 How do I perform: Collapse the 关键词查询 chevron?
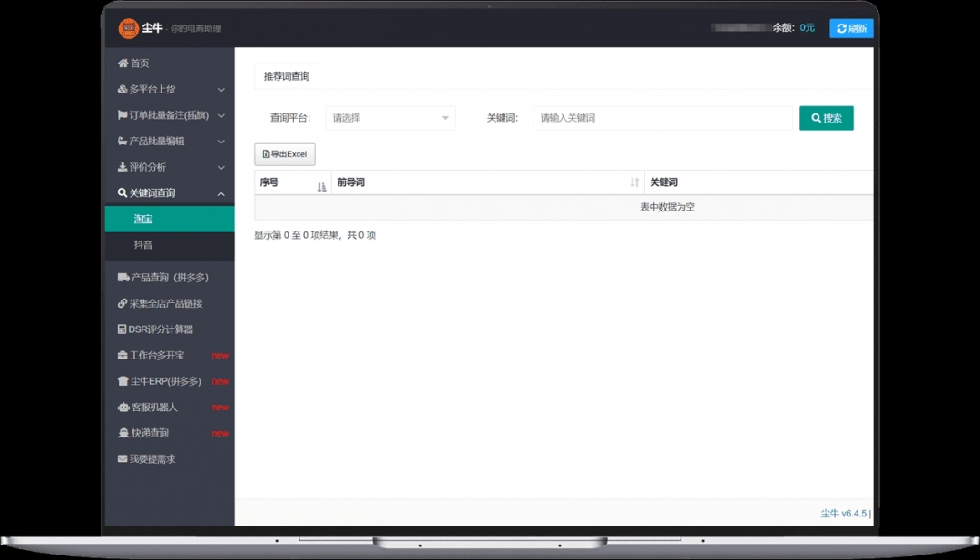click(221, 193)
